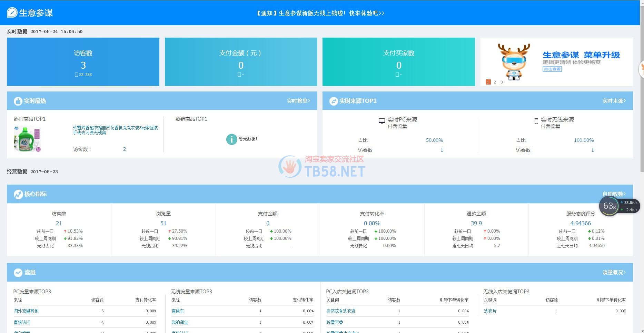Open 流量概况 overview
644x333 pixels.
(614, 272)
